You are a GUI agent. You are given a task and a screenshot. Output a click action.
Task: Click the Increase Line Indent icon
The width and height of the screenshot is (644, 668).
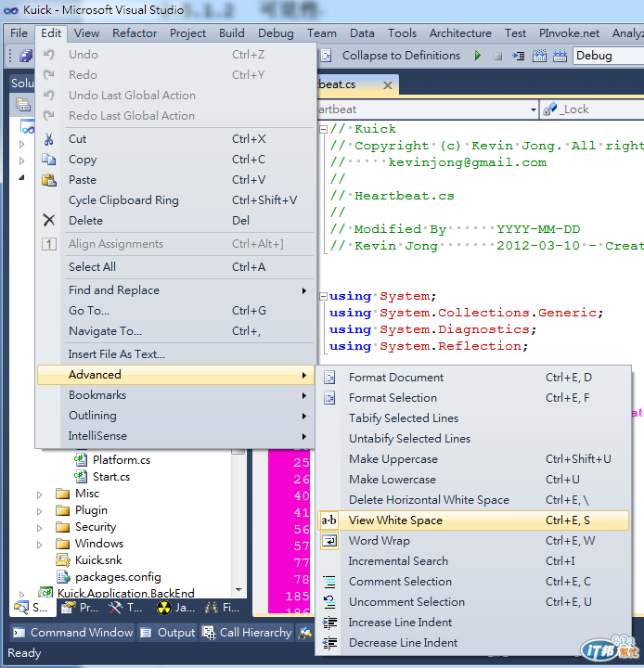click(329, 623)
